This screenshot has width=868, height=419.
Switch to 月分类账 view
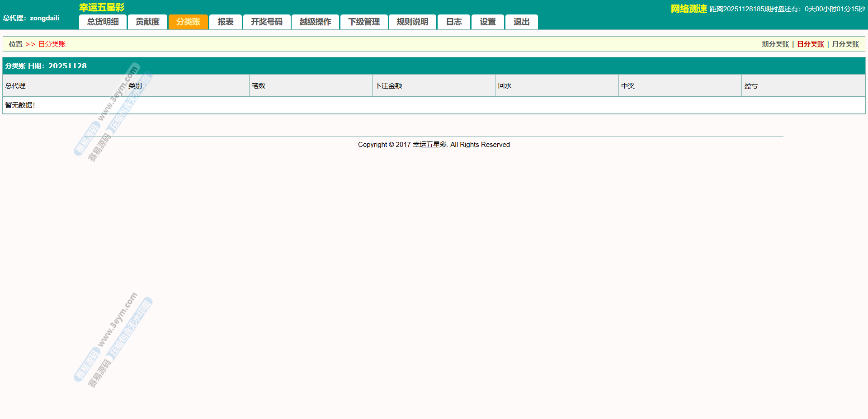pyautogui.click(x=845, y=44)
